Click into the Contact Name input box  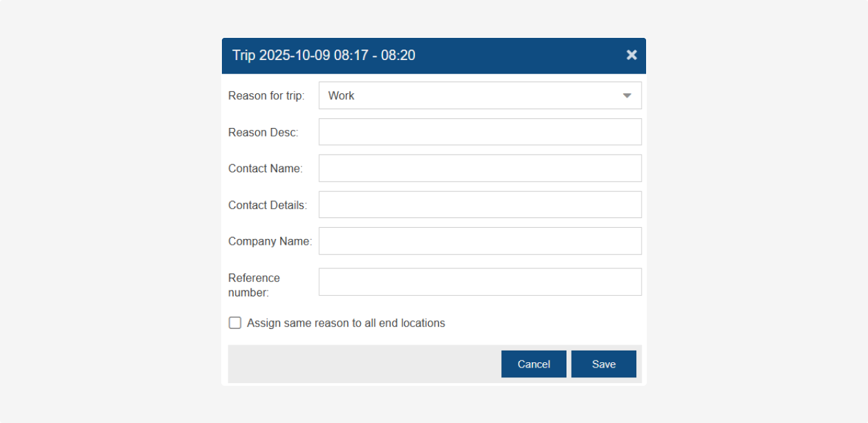tap(480, 168)
